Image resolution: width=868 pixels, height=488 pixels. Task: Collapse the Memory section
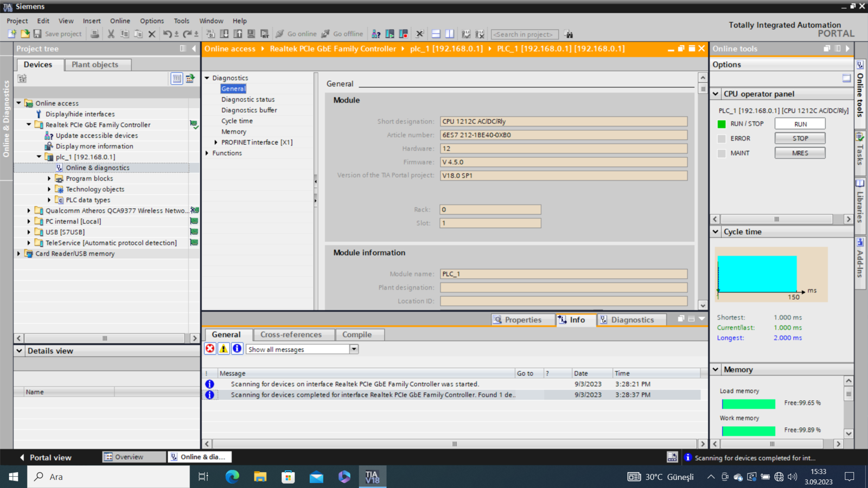[x=716, y=369]
